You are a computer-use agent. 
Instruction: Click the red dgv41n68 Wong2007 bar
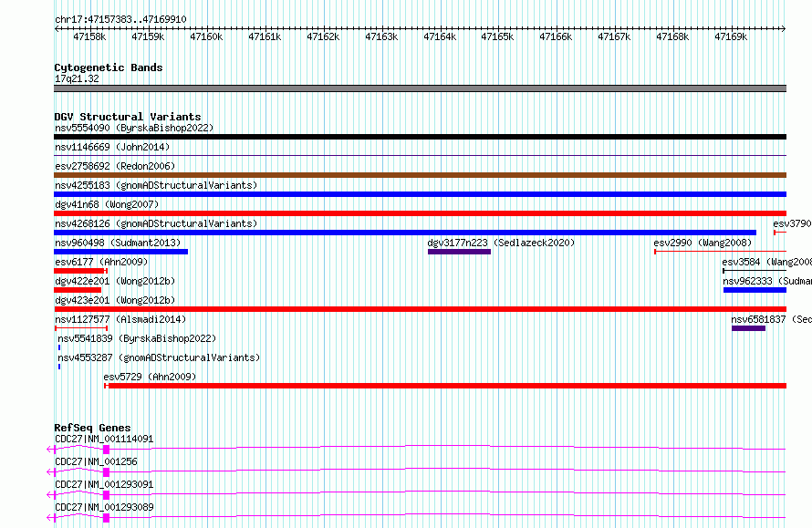420,213
